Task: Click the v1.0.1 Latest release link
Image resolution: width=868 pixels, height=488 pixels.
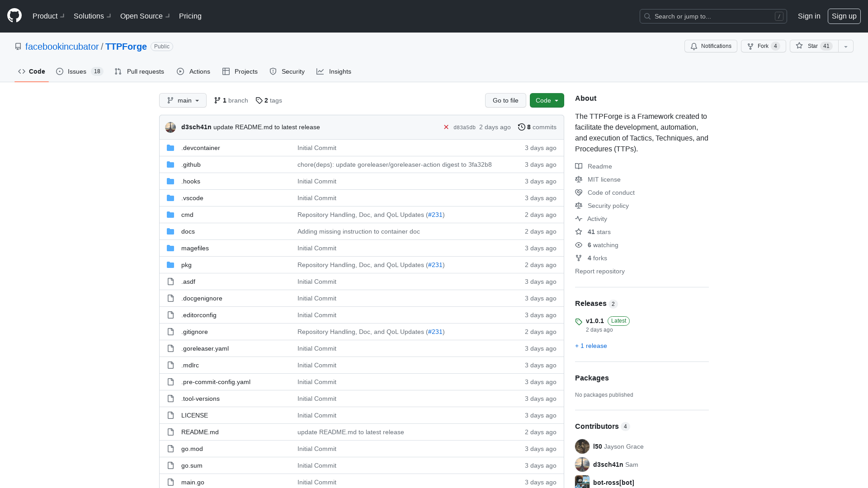Action: [x=595, y=320]
